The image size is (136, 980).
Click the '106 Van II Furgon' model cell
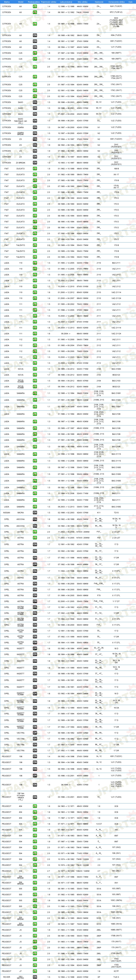pos(21,797)
